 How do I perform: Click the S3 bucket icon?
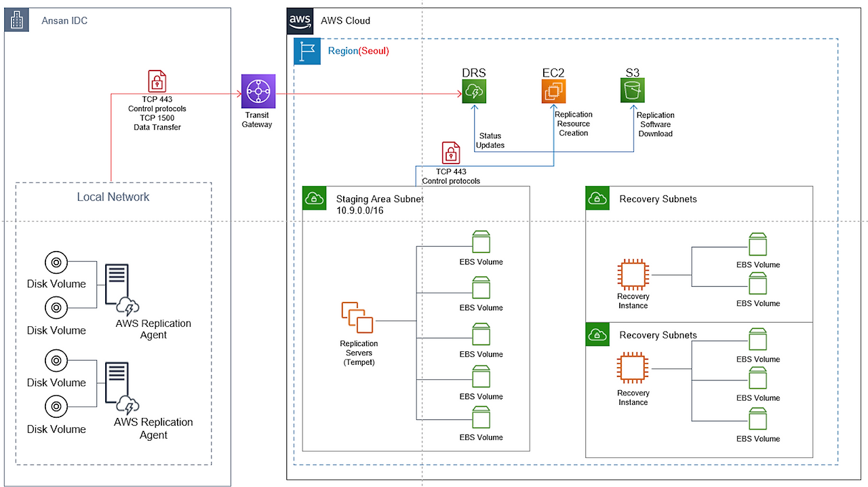click(x=632, y=91)
